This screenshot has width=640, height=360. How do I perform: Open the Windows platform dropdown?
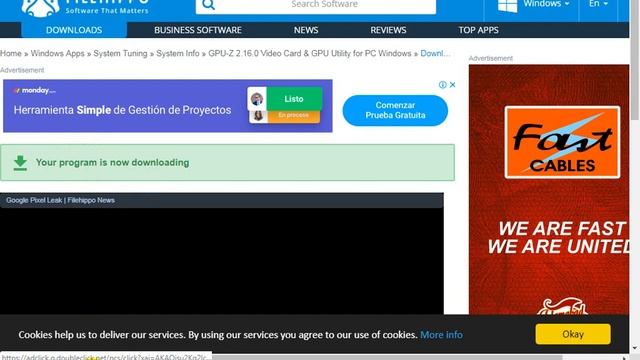[546, 4]
